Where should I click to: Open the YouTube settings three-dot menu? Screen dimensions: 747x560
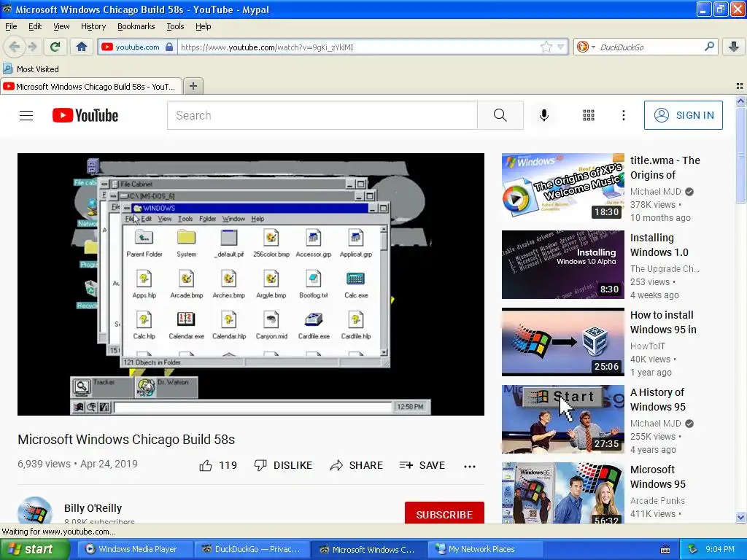click(623, 115)
